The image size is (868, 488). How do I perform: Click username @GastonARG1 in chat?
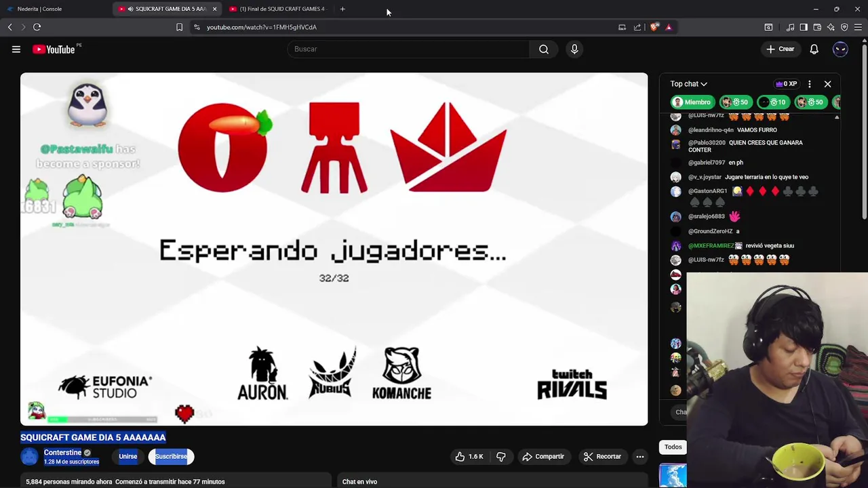point(707,191)
